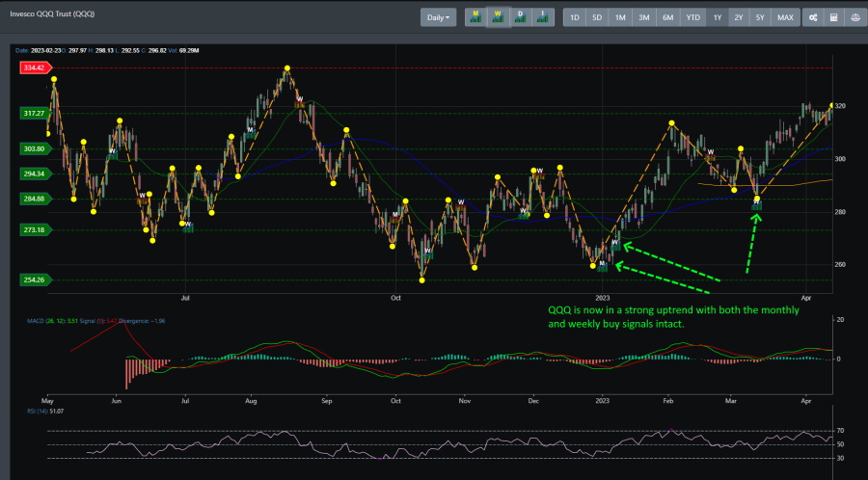Click the Aug label on bottom axis
The image size is (868, 480).
pos(251,401)
